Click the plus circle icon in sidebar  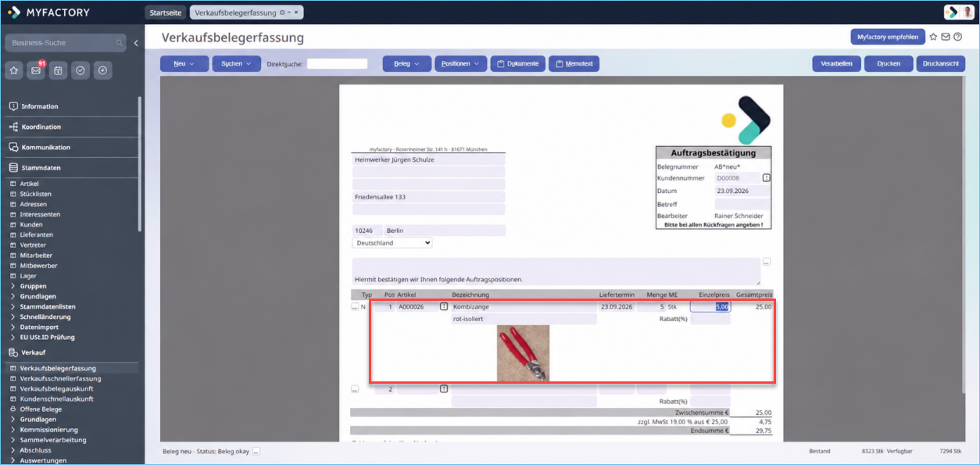click(102, 70)
